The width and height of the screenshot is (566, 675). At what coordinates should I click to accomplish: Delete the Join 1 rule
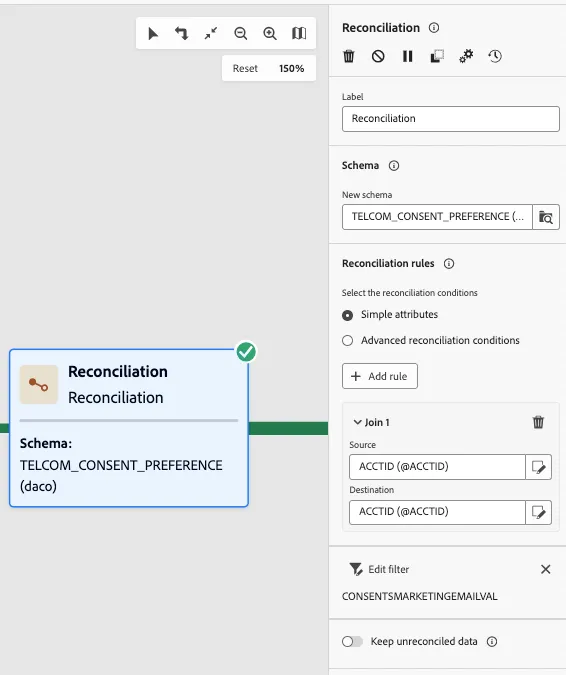(x=538, y=422)
